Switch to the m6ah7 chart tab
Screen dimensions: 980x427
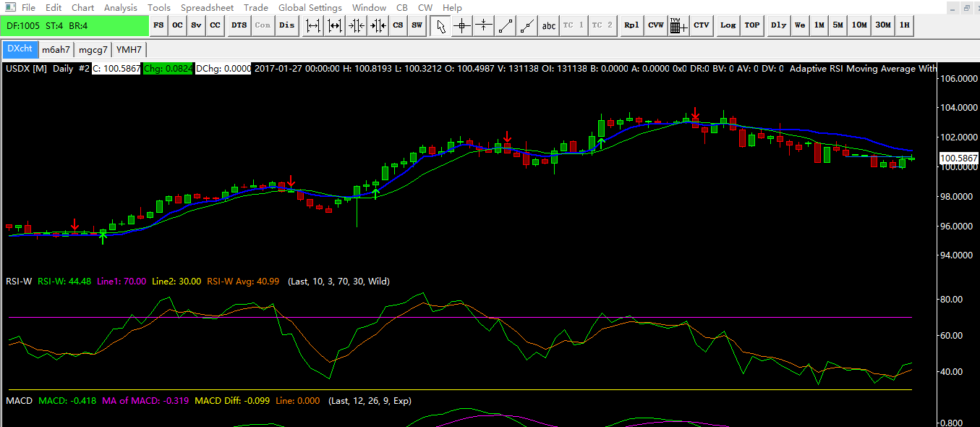point(55,50)
